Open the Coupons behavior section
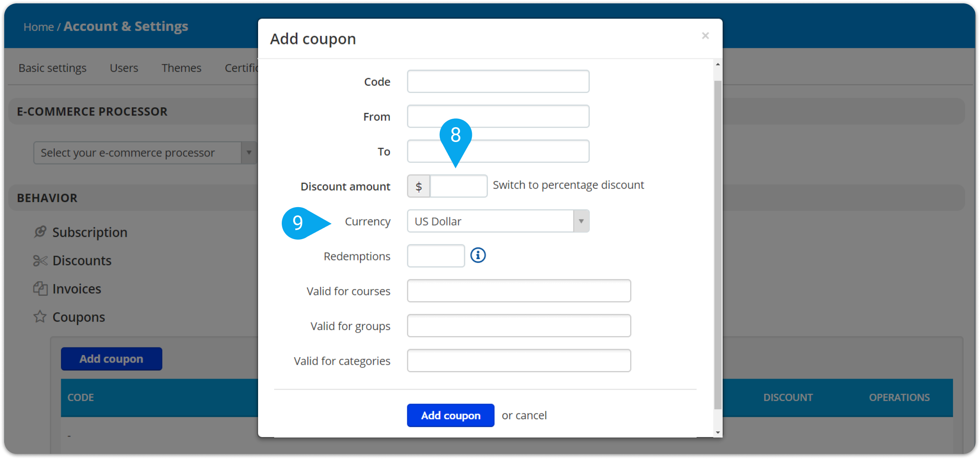 click(x=79, y=317)
